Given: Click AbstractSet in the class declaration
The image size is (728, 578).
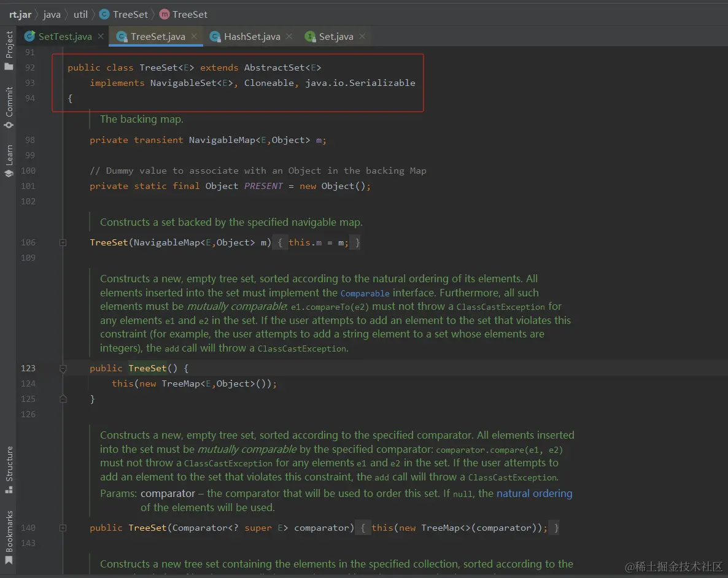Looking at the screenshot, I should 274,67.
